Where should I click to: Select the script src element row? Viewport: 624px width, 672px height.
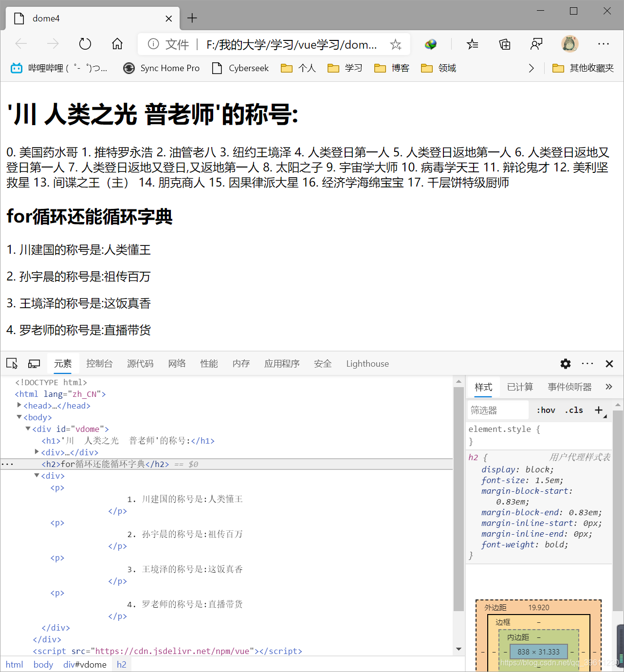coord(167,651)
